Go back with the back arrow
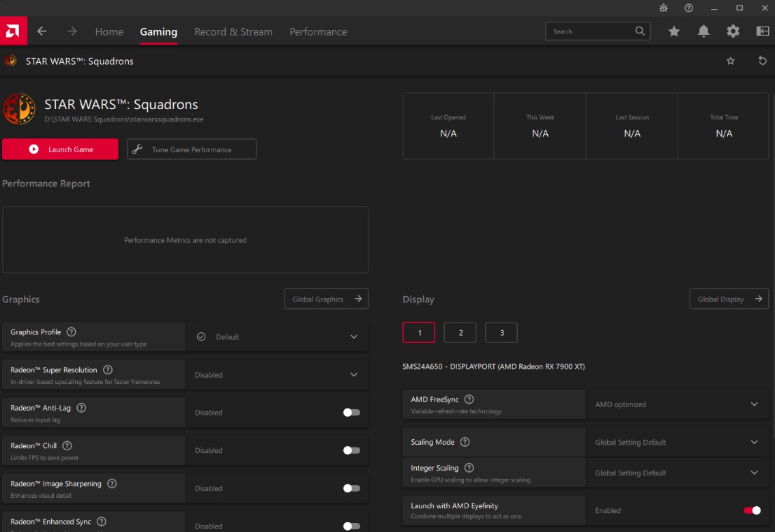Image resolution: width=775 pixels, height=532 pixels. click(42, 31)
